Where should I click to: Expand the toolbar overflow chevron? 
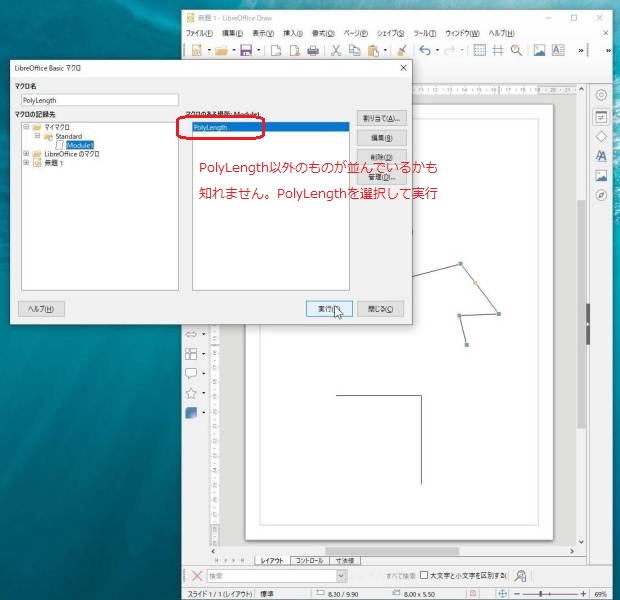coord(580,51)
